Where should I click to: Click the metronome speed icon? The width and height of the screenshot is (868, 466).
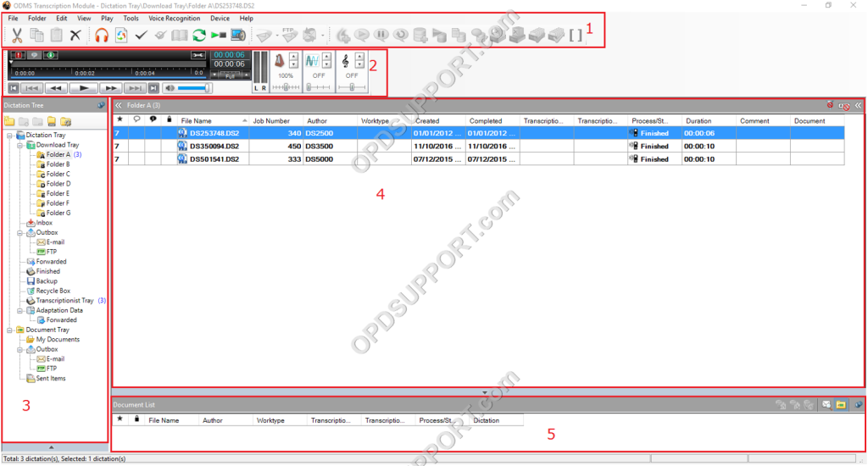click(280, 61)
